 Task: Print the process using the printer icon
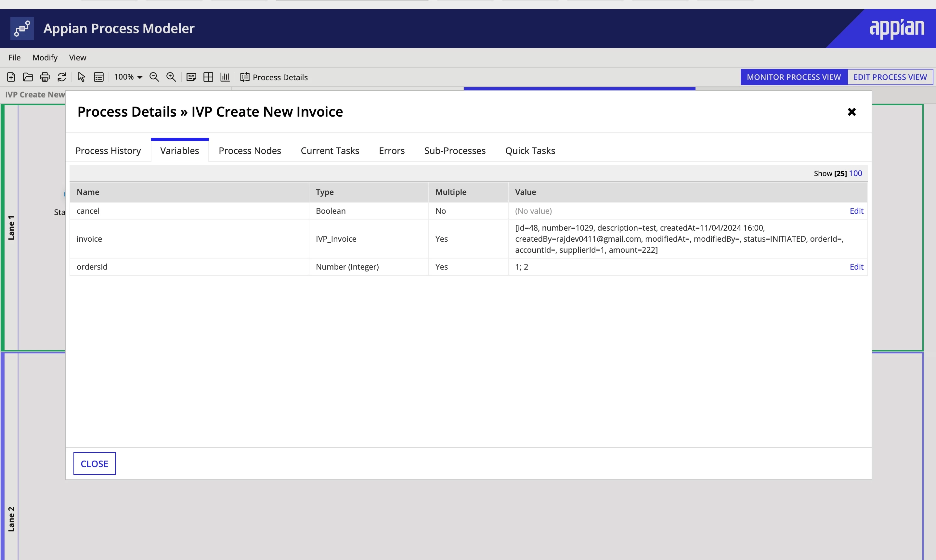coord(45,77)
